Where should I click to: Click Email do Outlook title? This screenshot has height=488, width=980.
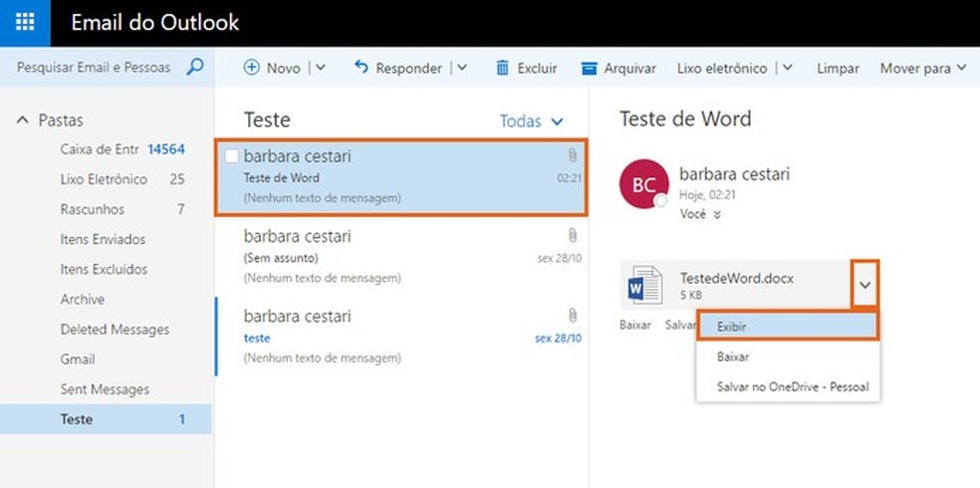[155, 23]
